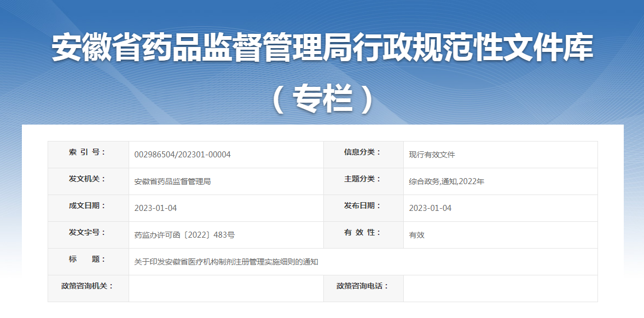Screen dimensions: 644x318
Task: Click the 安徽省药品监督管理局行政规范性文件库 banner title
Action: point(322,48)
